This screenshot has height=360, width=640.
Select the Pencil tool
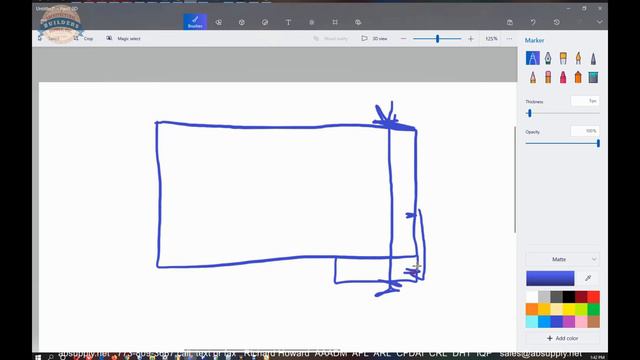[532, 77]
